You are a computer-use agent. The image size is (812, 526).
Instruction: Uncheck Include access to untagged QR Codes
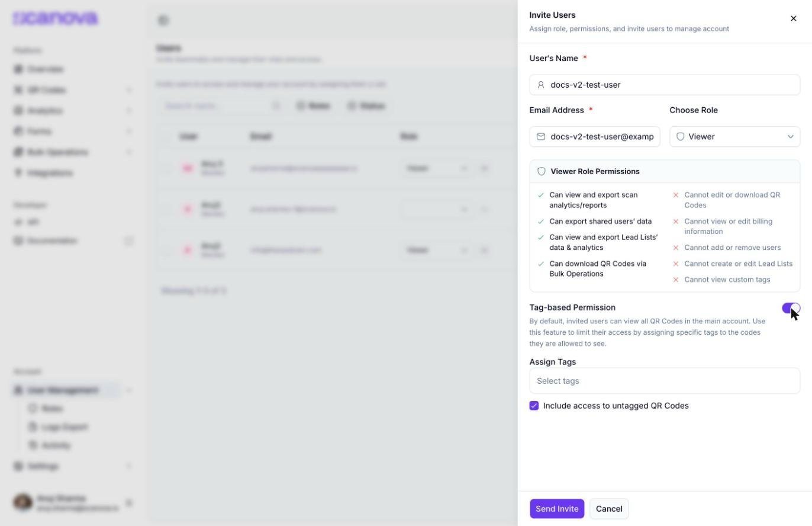(x=534, y=406)
